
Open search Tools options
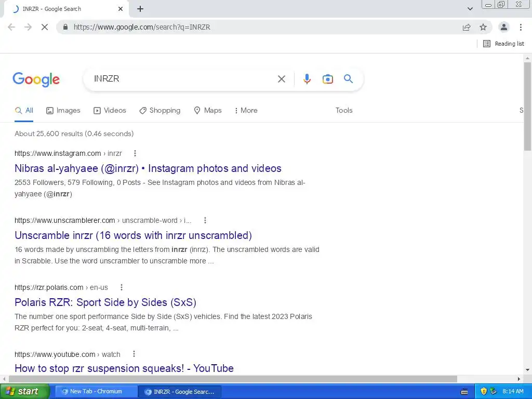344,111
